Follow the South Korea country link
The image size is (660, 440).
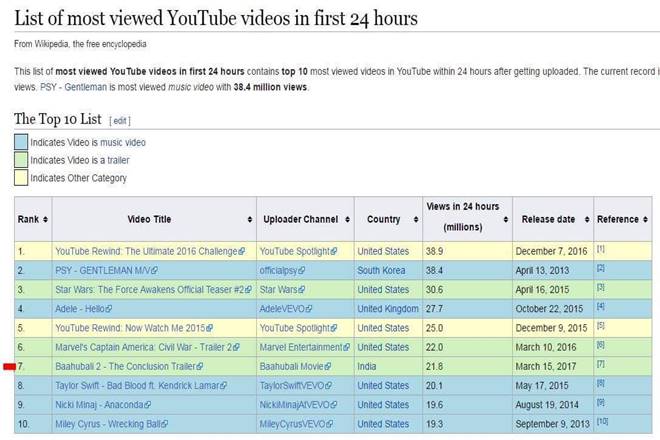point(385,270)
